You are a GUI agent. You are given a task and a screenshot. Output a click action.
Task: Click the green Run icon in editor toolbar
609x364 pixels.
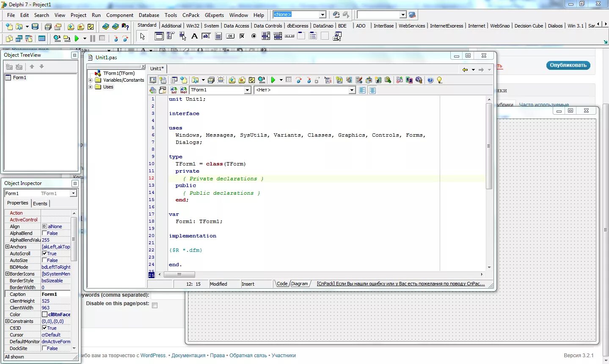273,80
